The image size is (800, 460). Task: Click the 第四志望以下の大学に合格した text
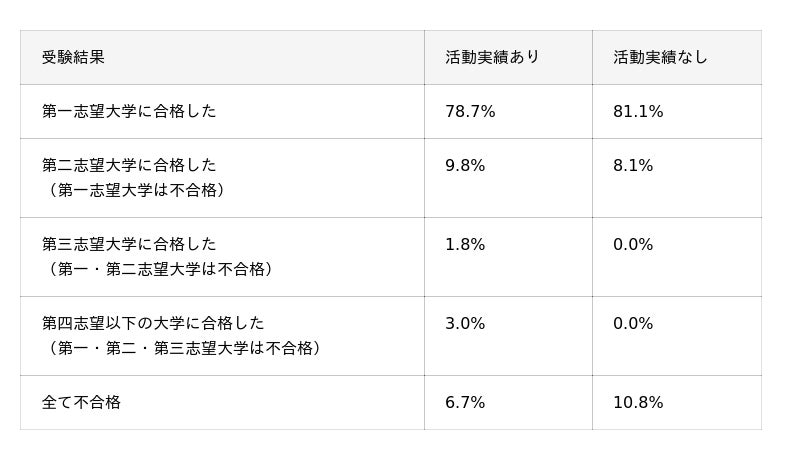click(153, 323)
